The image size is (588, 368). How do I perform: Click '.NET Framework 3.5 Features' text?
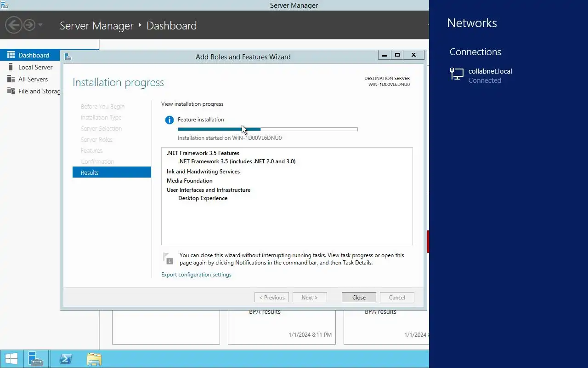(x=203, y=153)
